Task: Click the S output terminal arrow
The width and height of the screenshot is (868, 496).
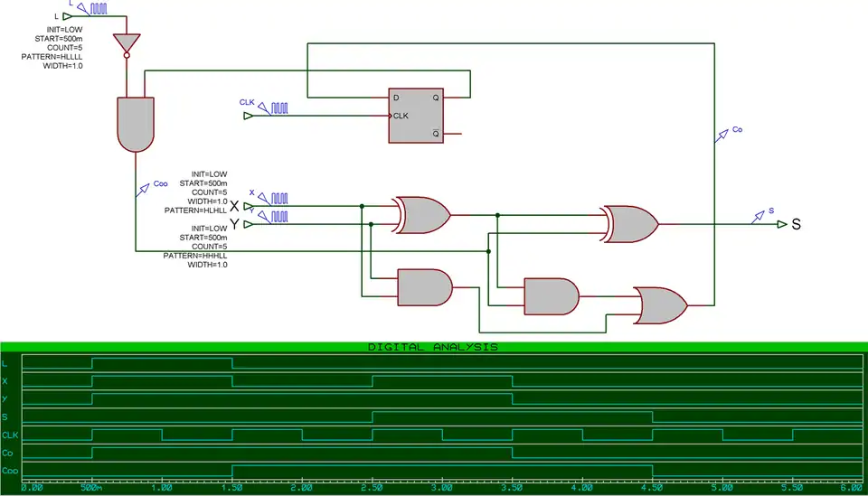Action: (x=781, y=224)
